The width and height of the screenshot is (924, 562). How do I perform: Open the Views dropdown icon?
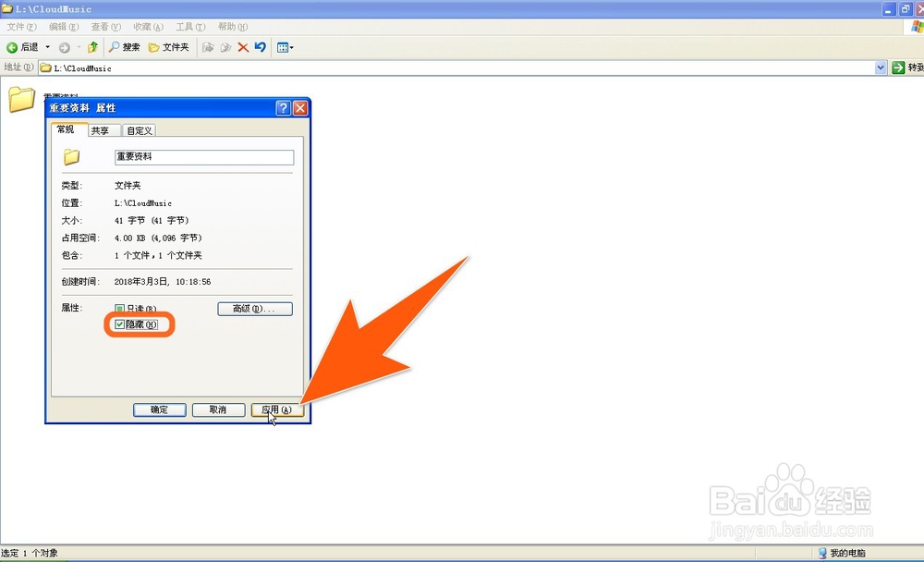286,47
